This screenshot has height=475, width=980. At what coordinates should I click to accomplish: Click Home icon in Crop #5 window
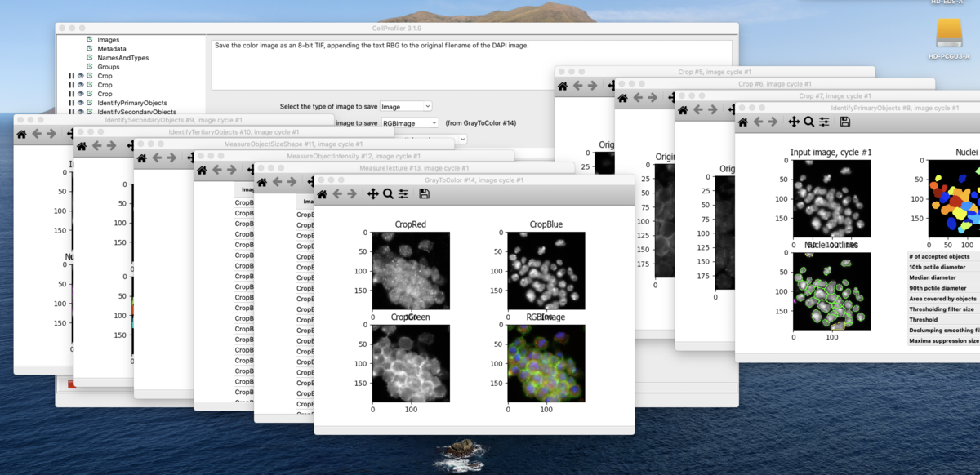pos(563,86)
